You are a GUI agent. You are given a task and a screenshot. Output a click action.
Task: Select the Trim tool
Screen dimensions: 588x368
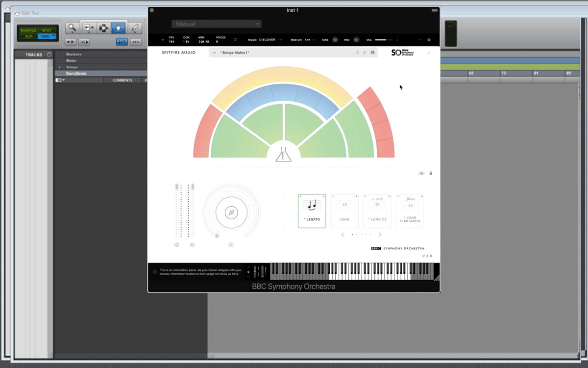88,28
